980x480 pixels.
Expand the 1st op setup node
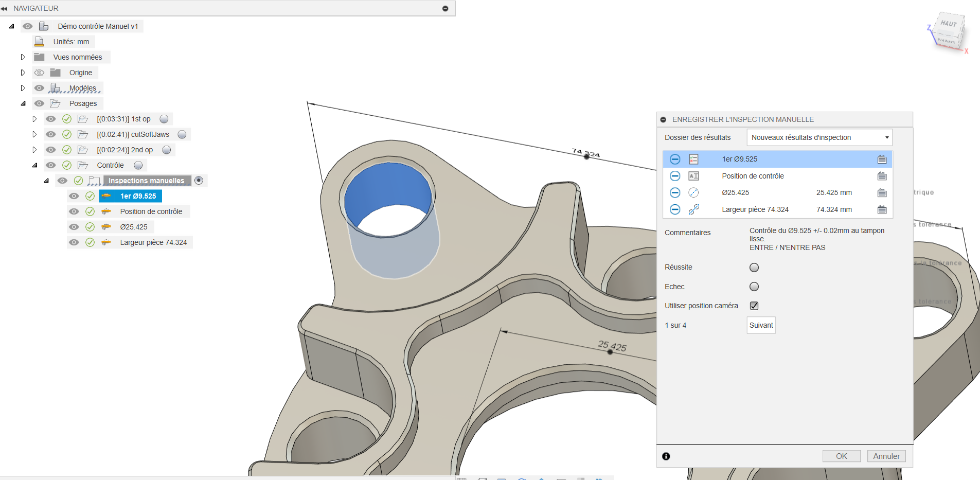[x=34, y=119]
